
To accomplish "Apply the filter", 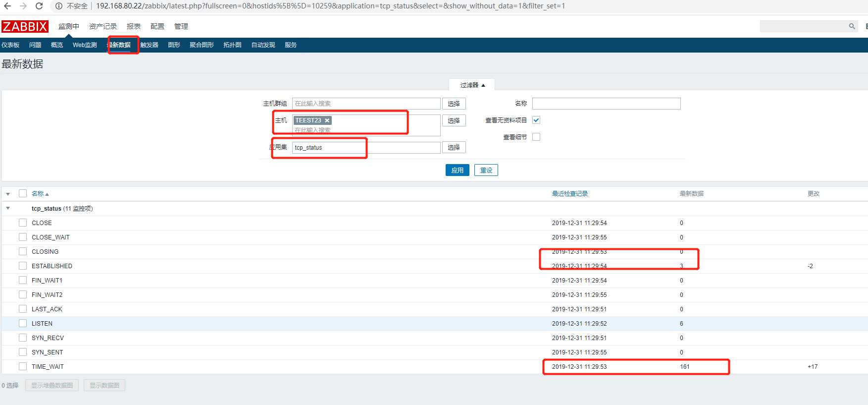I will tap(458, 170).
